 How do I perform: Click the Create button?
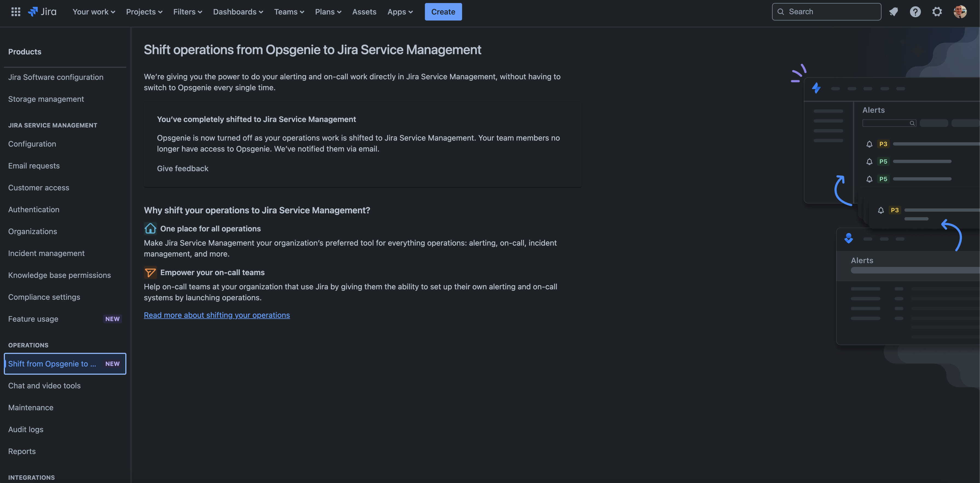pos(443,11)
